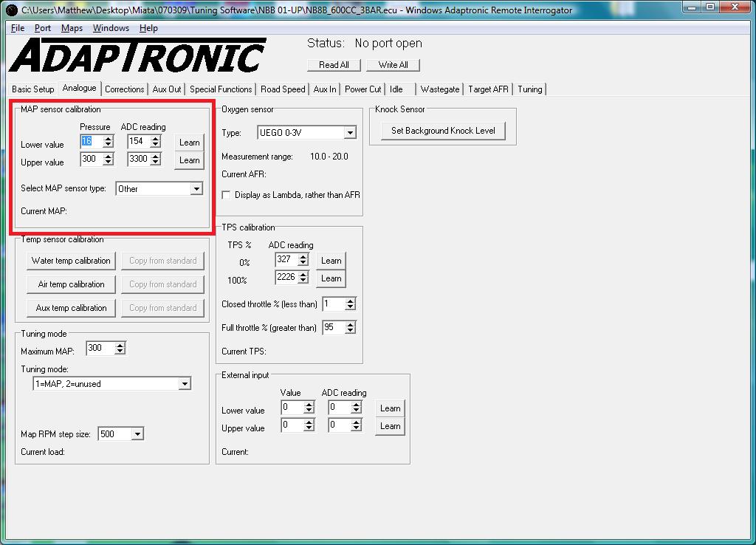Open the Power Cut tab
756x545 pixels.
[362, 89]
